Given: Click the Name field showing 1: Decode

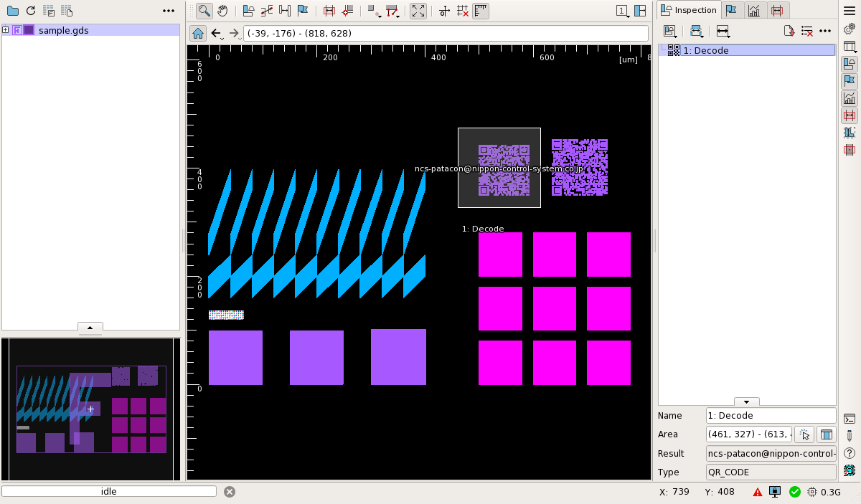Looking at the screenshot, I should pyautogui.click(x=771, y=415).
